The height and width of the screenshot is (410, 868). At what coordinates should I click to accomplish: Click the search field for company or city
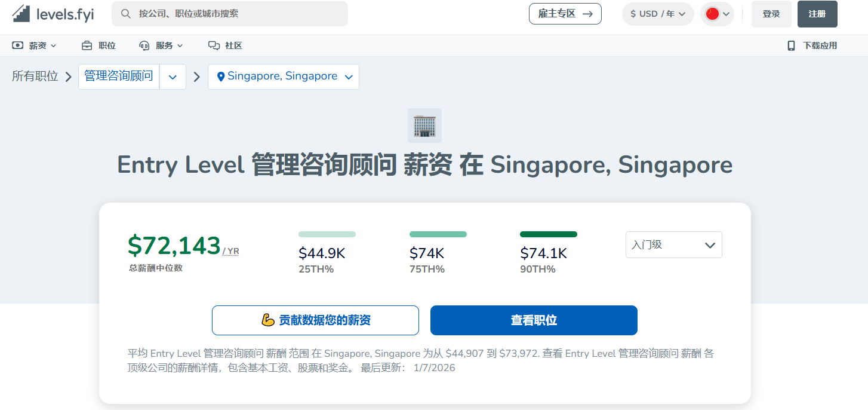click(x=239, y=14)
